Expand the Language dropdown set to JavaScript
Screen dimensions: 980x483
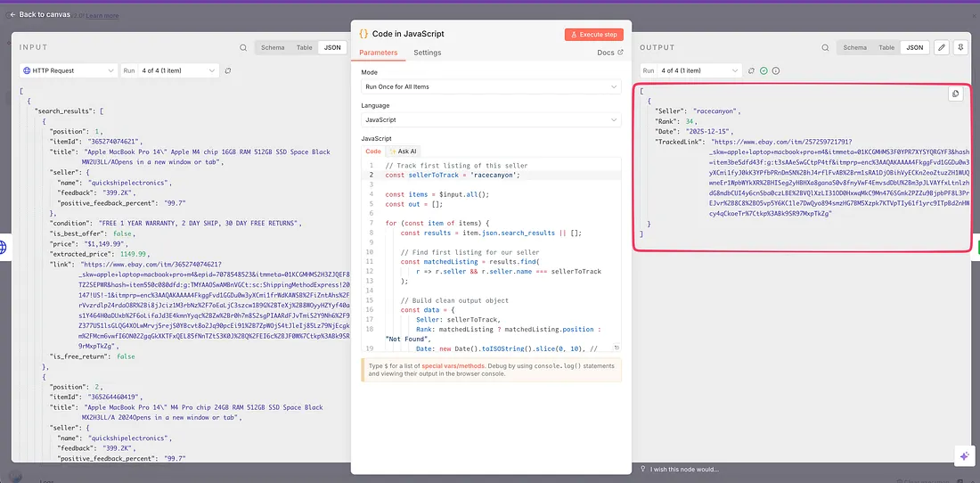coord(491,119)
